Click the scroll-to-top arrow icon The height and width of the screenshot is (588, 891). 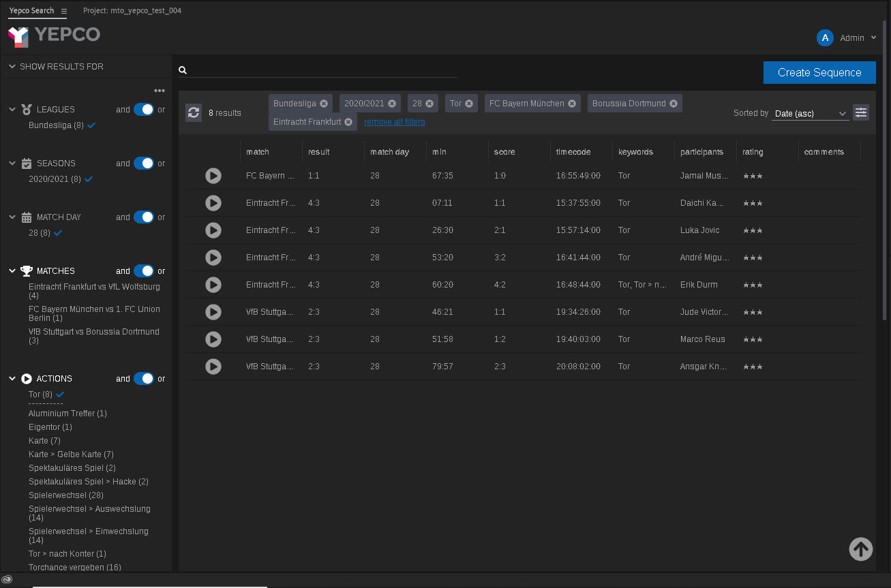[x=861, y=548]
